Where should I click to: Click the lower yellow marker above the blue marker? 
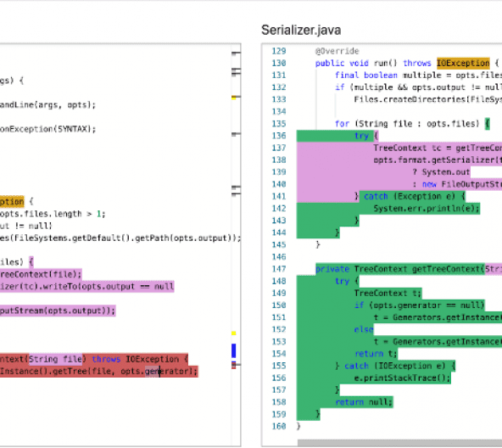click(234, 333)
